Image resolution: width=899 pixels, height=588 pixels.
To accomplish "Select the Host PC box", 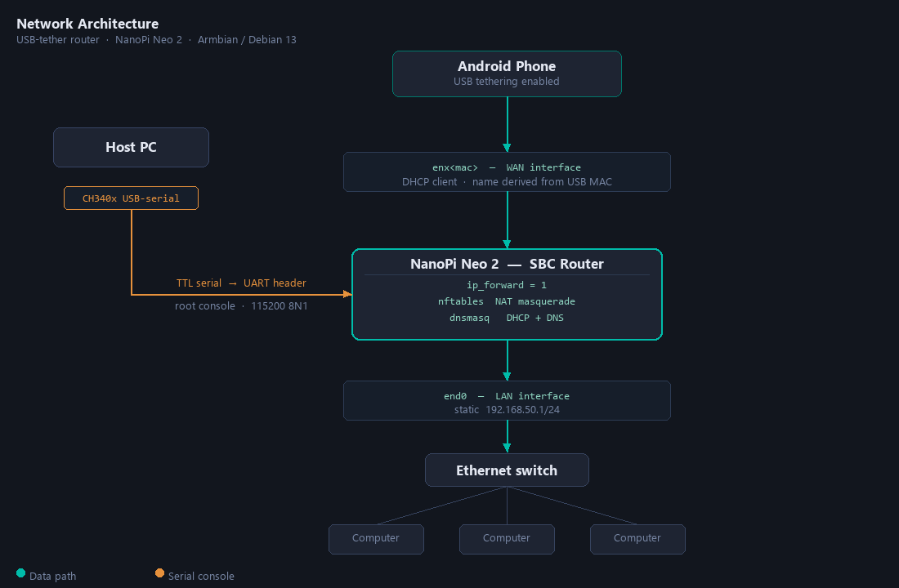I will pyautogui.click(x=132, y=147).
